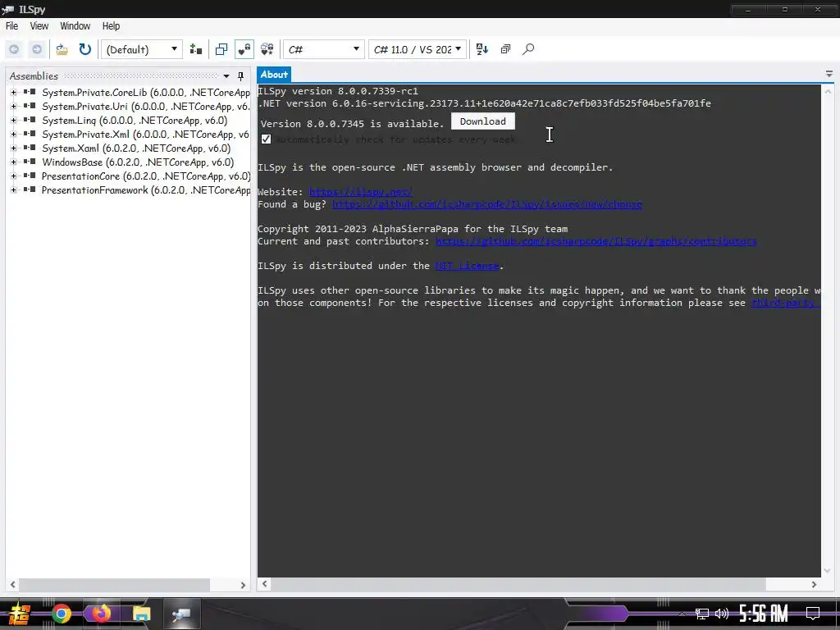The width and height of the screenshot is (840, 630).
Task: Pin the Assemblies panel with the pushpin
Action: pos(240,76)
